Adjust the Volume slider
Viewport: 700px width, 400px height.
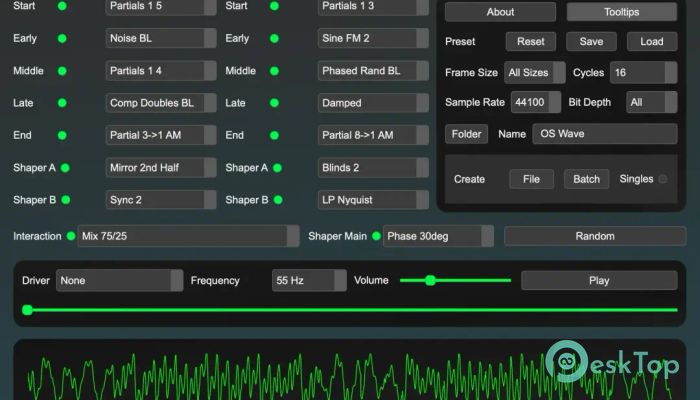tap(430, 281)
